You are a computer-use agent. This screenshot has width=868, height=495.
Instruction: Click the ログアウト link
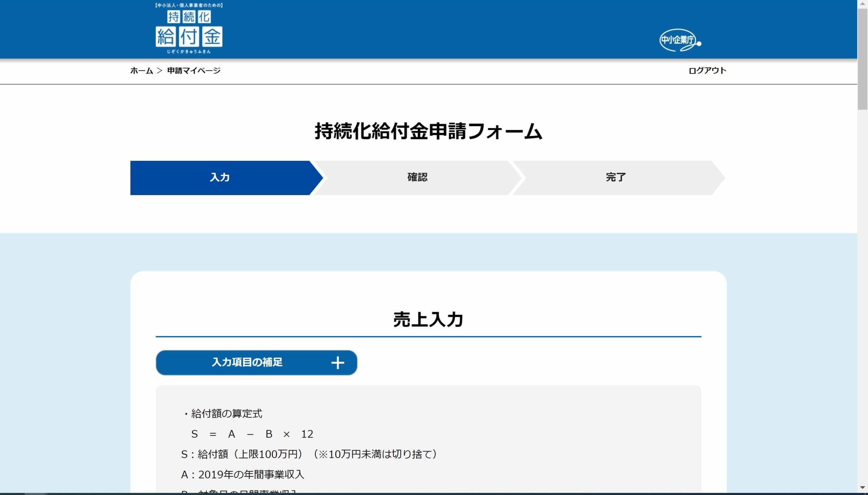(x=707, y=71)
